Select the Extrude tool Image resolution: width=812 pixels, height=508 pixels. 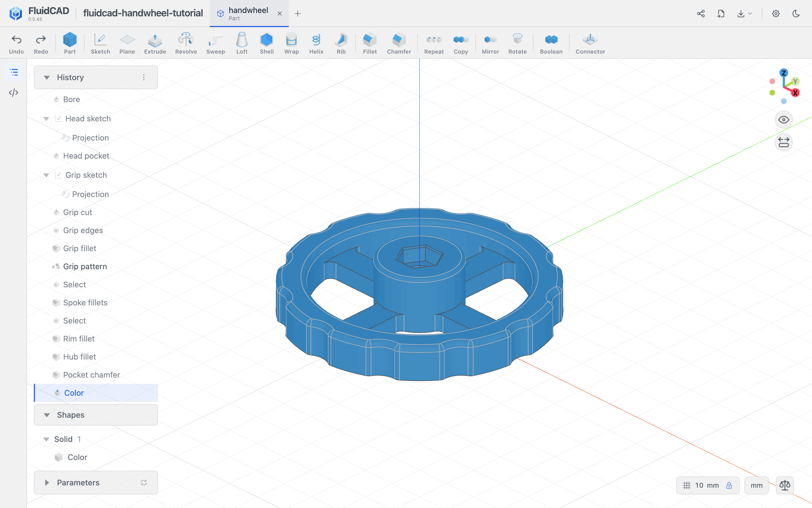coord(155,43)
